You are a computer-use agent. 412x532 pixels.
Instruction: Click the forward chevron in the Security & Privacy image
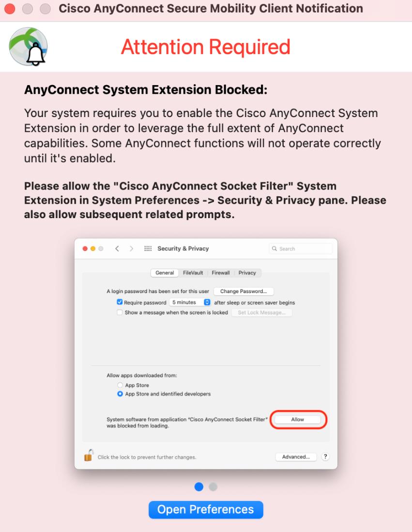tap(132, 249)
